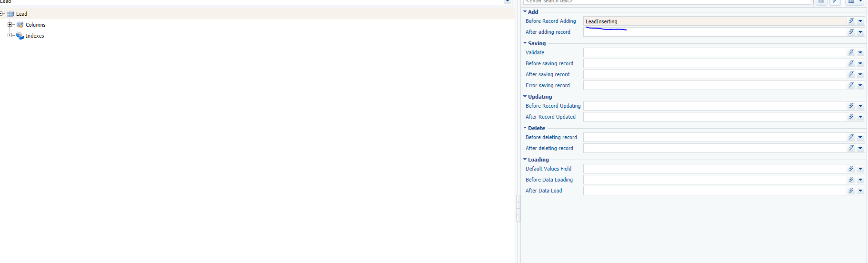
Task: Open dropdown for Before Record Adding
Action: (x=860, y=21)
